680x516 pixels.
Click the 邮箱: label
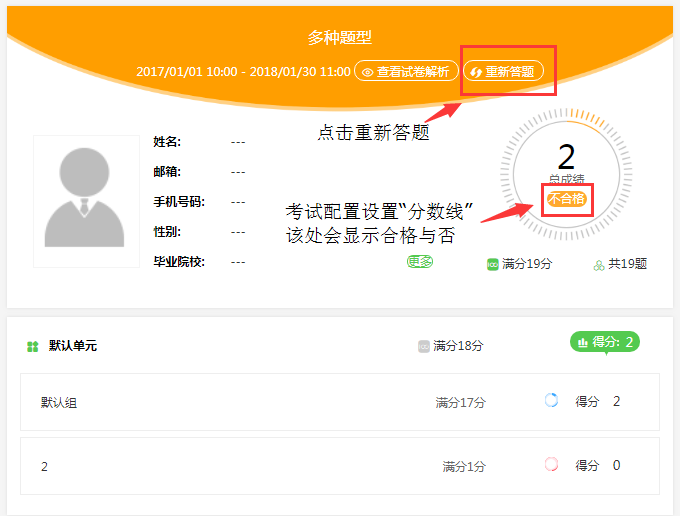coord(167,171)
